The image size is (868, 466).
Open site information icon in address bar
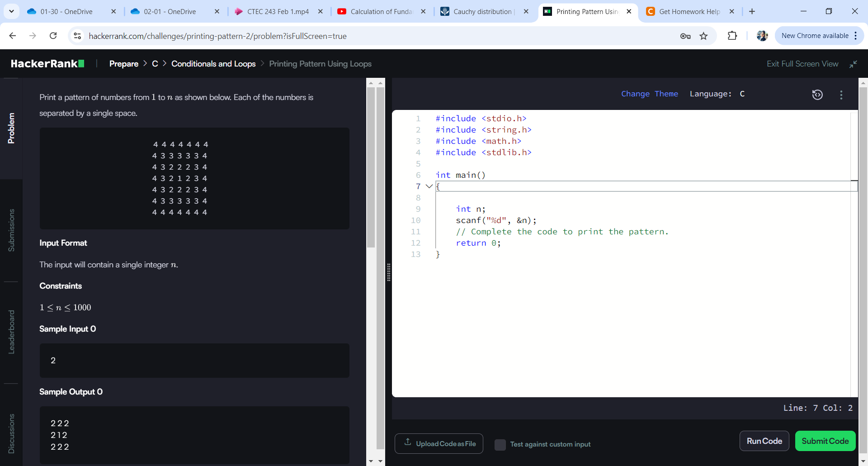pos(77,36)
